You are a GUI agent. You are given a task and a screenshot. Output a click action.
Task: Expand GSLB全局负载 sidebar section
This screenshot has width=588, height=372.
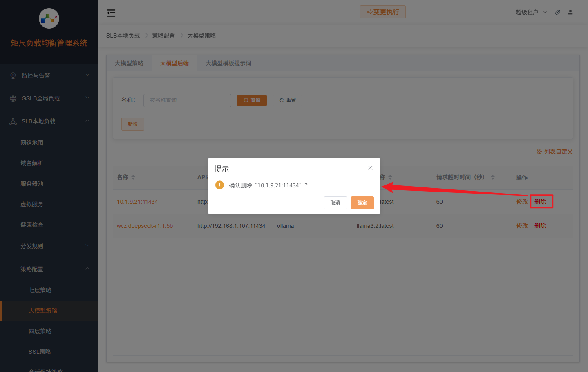coord(49,98)
